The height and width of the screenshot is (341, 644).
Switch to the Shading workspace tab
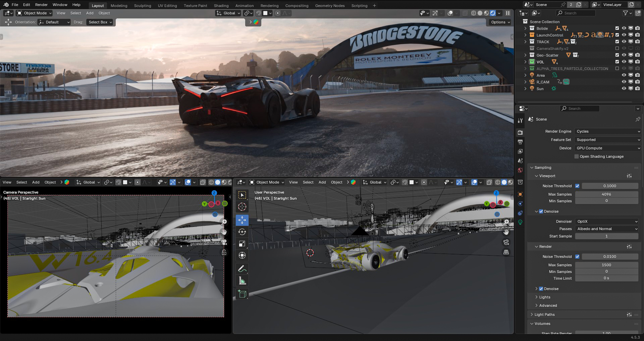[x=221, y=5]
